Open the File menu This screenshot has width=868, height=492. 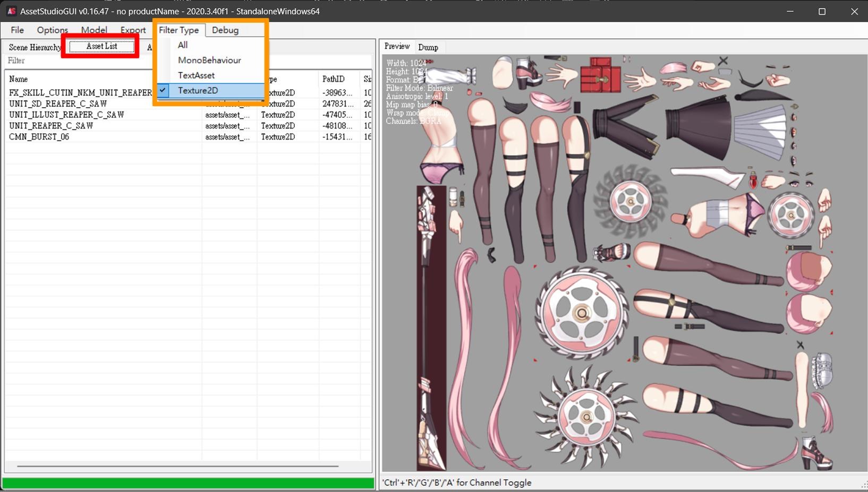point(17,30)
